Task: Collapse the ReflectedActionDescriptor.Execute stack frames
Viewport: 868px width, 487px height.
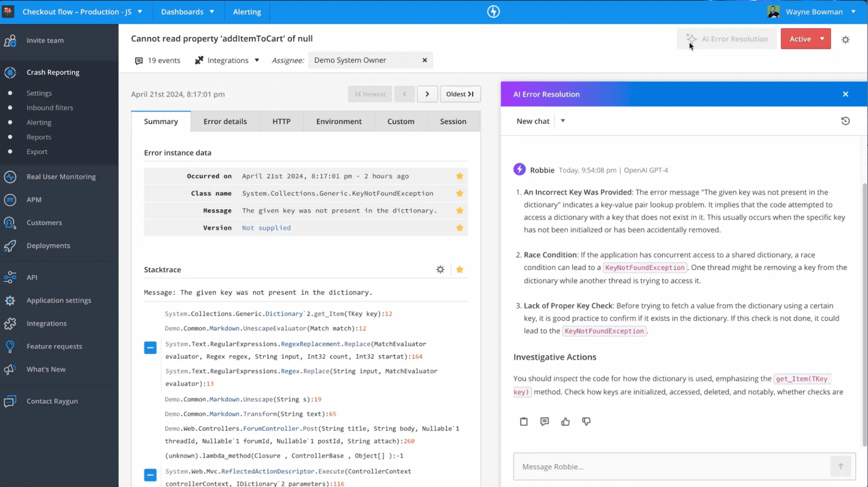Action: tap(150, 475)
